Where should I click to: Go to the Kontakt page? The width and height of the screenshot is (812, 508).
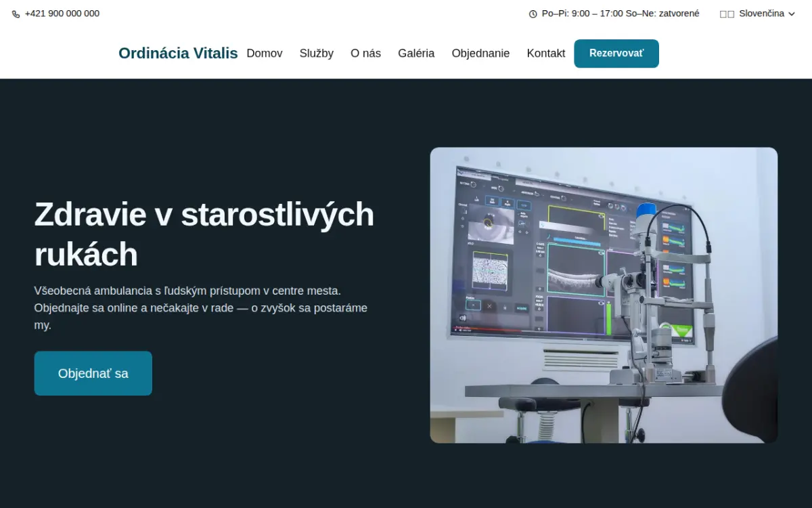[x=546, y=53]
